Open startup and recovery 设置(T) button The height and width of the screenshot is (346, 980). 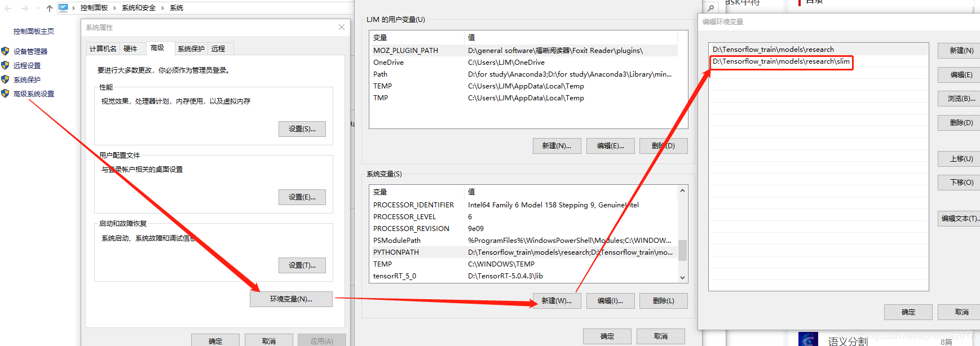[x=302, y=265]
